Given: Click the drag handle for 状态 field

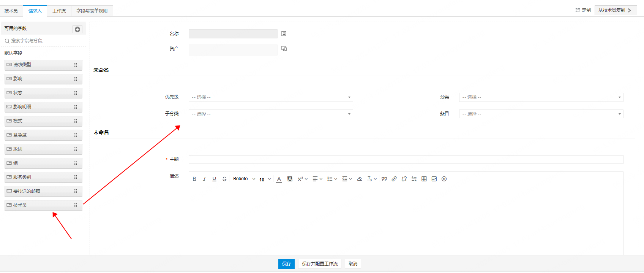Looking at the screenshot, I should pyautogui.click(x=76, y=93).
